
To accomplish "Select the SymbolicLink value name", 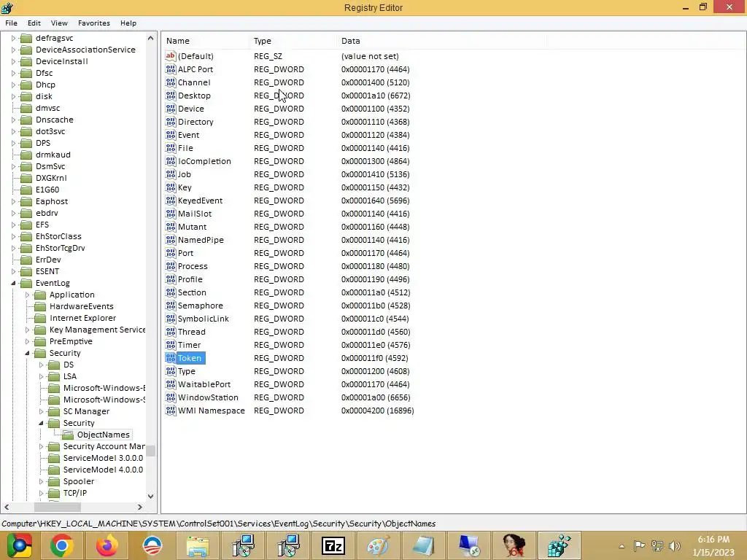I will click(203, 319).
